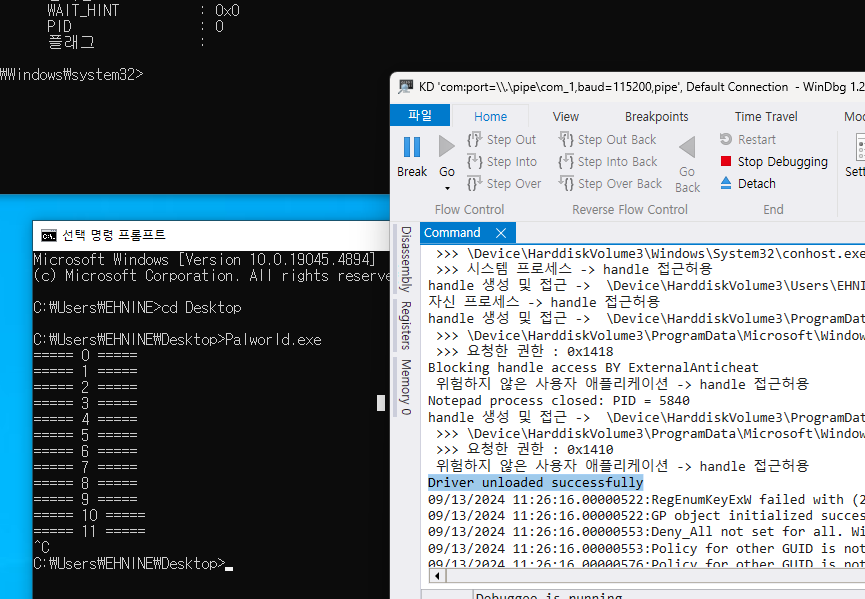Click the '===== 11 =====' output line
865x599 pixels.
click(89, 531)
